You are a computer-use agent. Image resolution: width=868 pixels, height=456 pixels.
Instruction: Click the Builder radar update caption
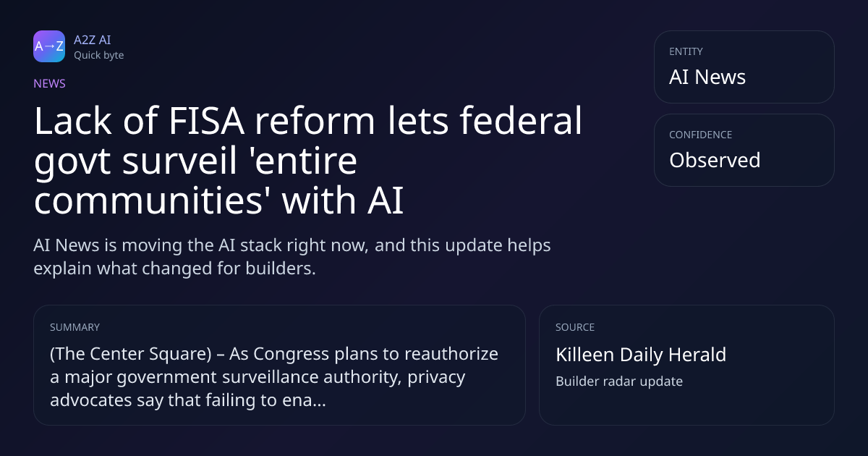click(x=619, y=381)
